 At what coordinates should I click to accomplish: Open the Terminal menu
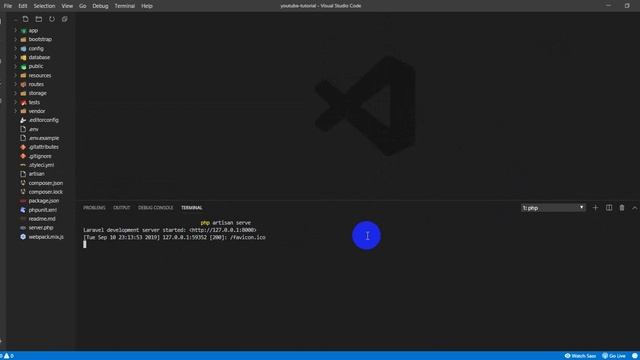tap(124, 6)
